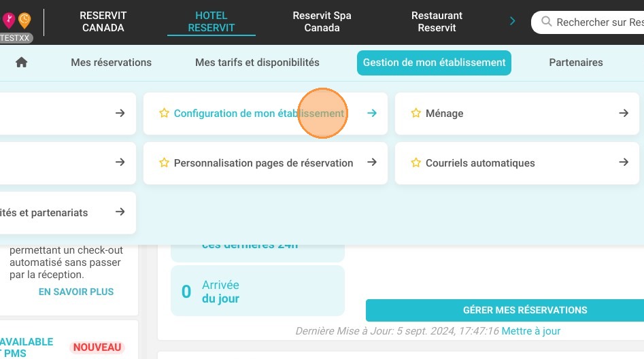Screen dimensions: 644x359
Task: Follow the arrow beside Ménage
Action: pyautogui.click(x=624, y=113)
